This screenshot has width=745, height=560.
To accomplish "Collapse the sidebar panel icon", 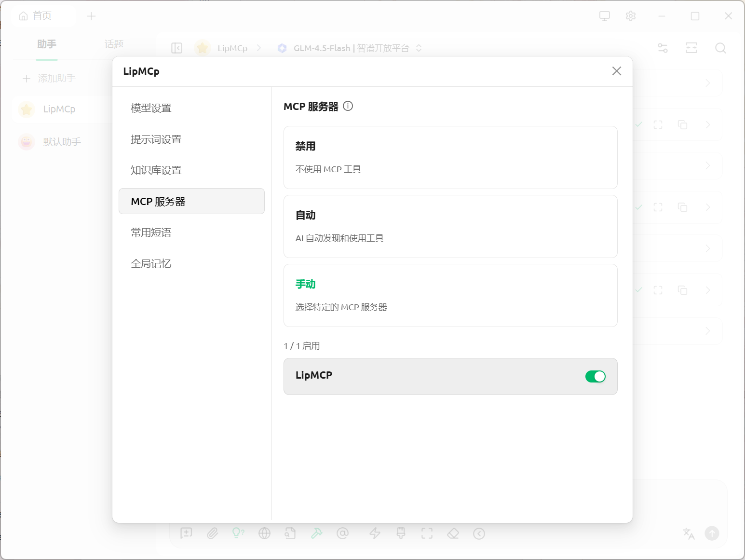I will tap(177, 48).
